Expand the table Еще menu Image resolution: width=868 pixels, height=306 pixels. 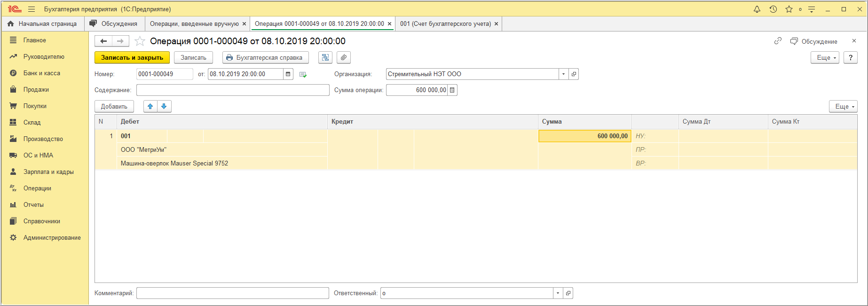point(843,106)
